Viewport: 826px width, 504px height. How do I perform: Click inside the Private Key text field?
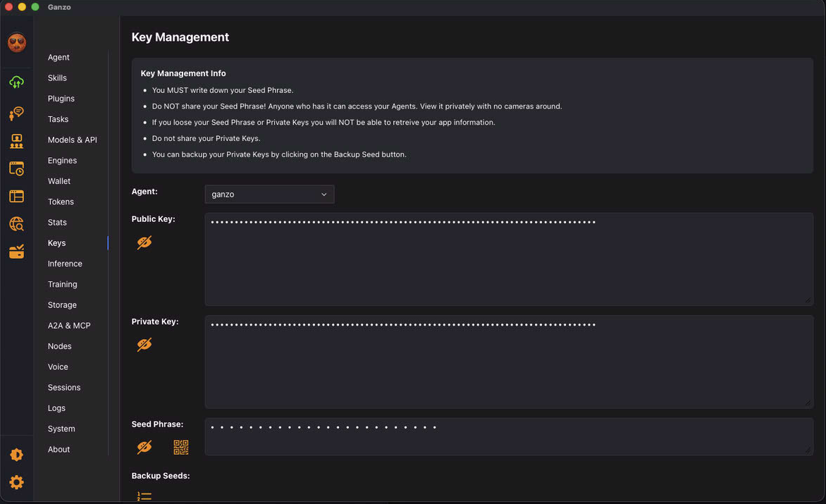(509, 362)
